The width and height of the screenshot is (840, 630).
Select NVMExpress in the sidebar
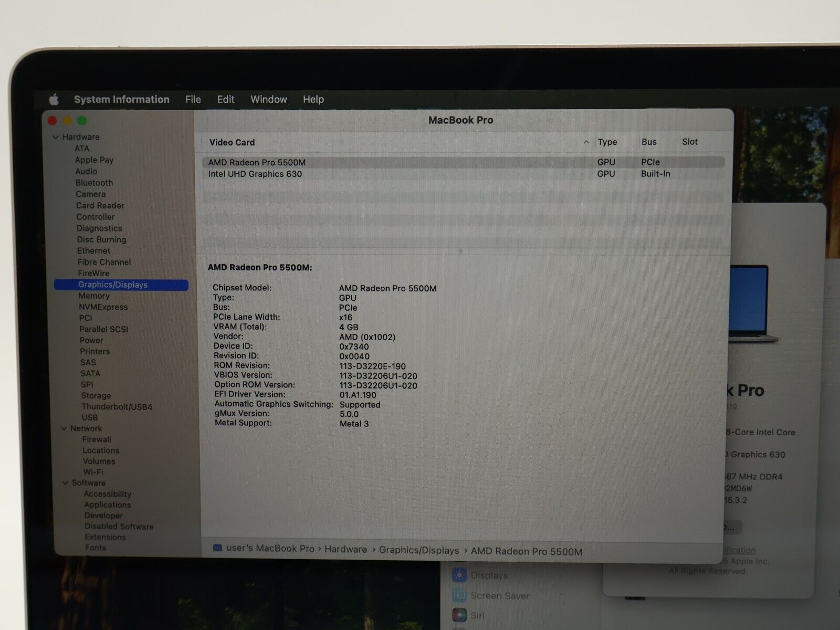103,307
